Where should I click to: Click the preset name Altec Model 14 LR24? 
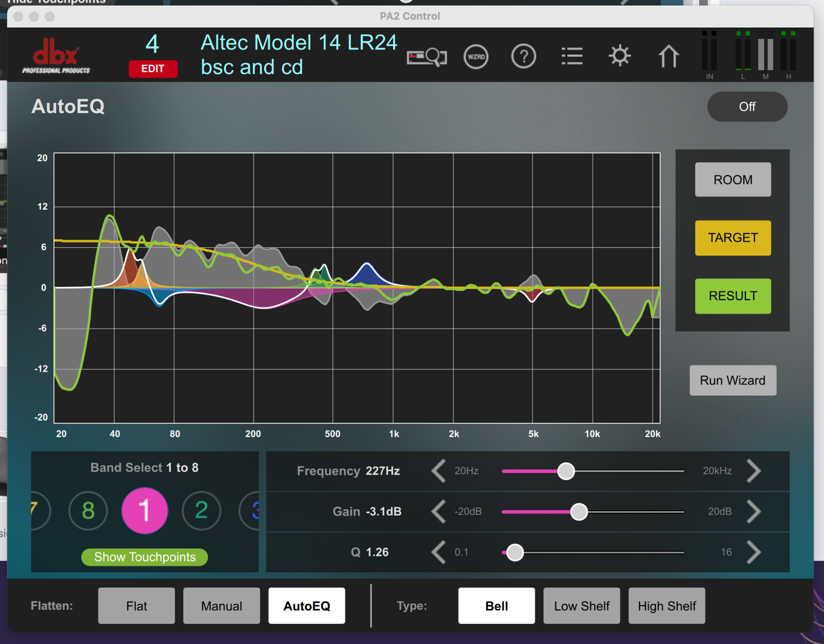299,43
